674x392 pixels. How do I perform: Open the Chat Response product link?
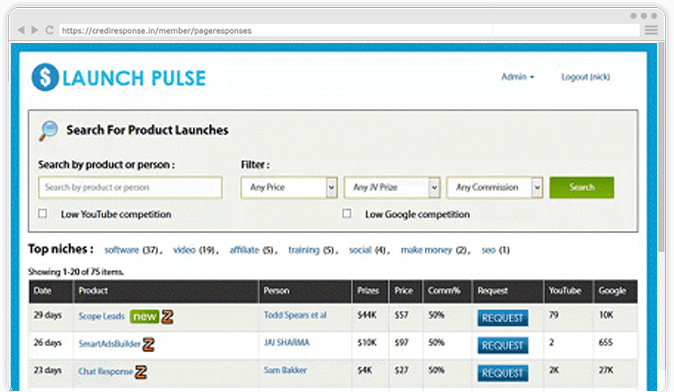point(105,371)
